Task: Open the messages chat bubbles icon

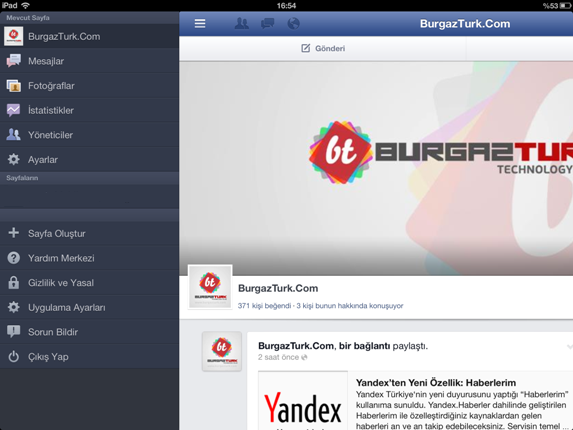Action: pyautogui.click(x=267, y=24)
